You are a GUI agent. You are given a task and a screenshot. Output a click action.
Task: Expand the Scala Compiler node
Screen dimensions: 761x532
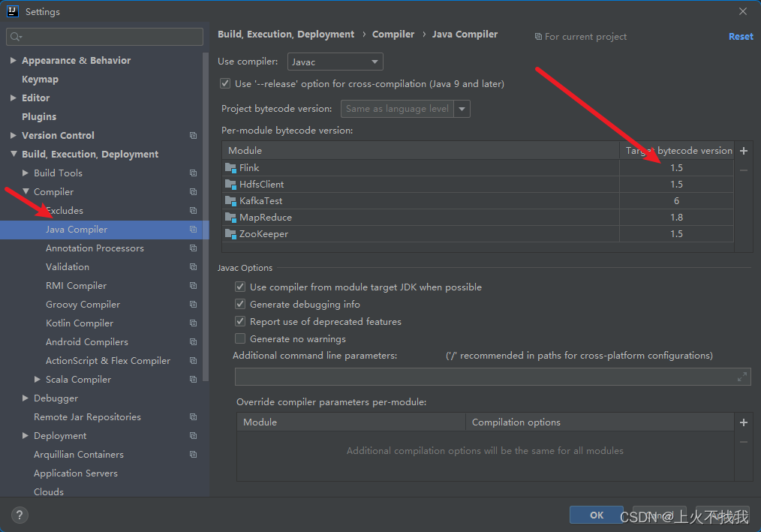pyautogui.click(x=38, y=380)
